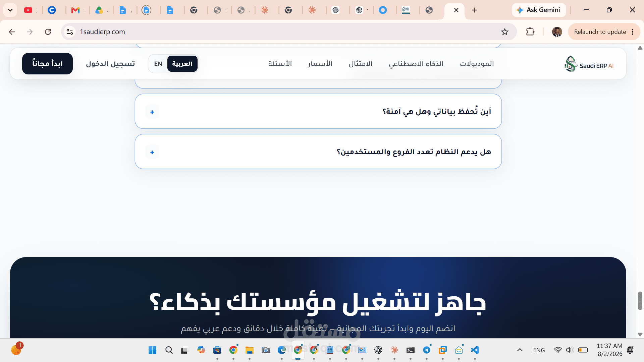Reload the current page
The image size is (644, 362).
click(48, 32)
